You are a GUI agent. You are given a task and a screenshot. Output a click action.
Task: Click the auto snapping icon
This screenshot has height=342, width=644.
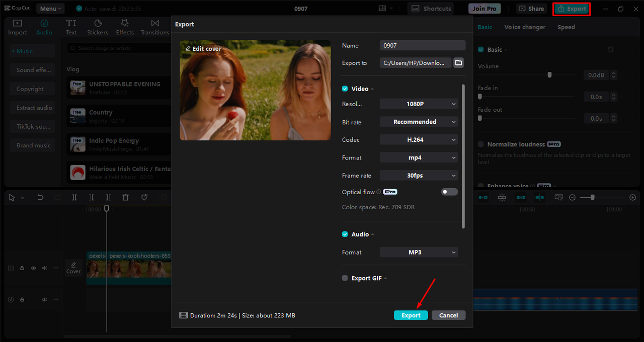[x=502, y=198]
